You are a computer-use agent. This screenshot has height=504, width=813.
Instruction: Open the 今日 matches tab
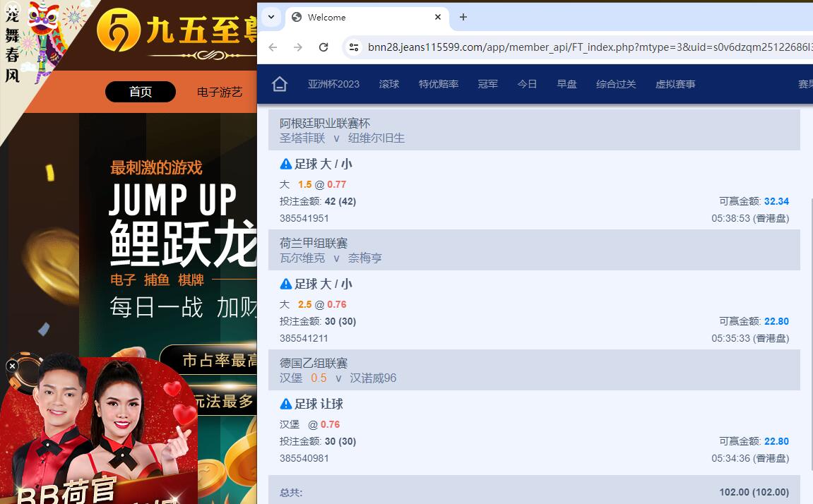pyautogui.click(x=527, y=84)
